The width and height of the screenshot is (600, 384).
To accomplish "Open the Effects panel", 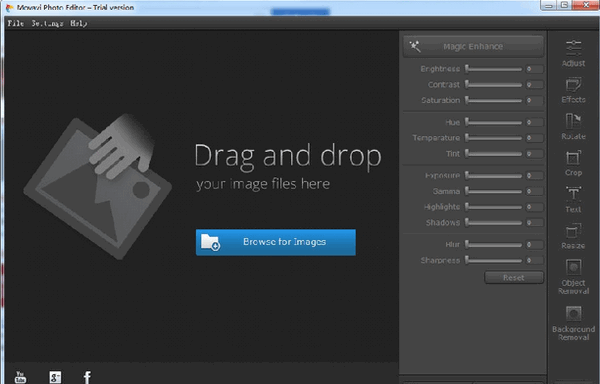I will click(573, 90).
